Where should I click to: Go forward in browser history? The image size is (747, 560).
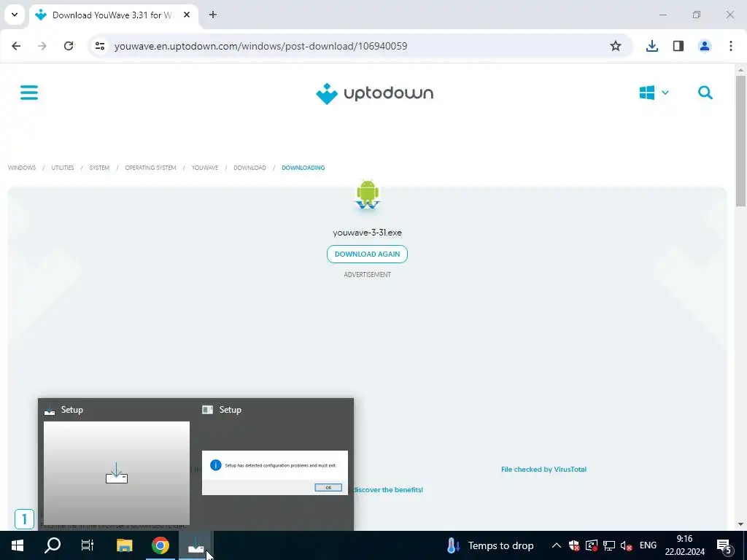pyautogui.click(x=42, y=46)
